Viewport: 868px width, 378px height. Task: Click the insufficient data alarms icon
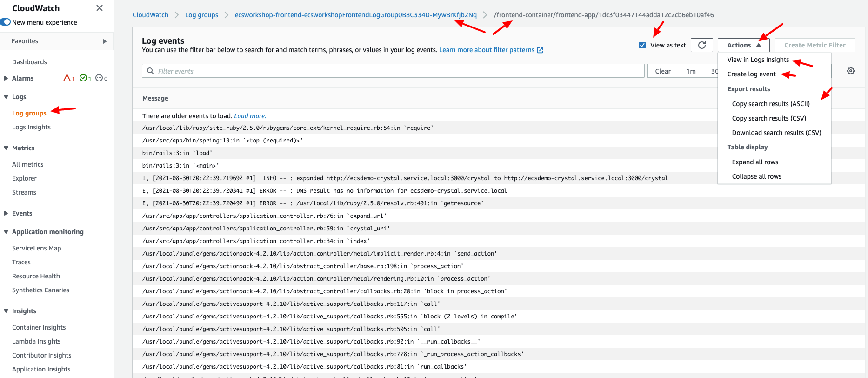click(x=99, y=78)
